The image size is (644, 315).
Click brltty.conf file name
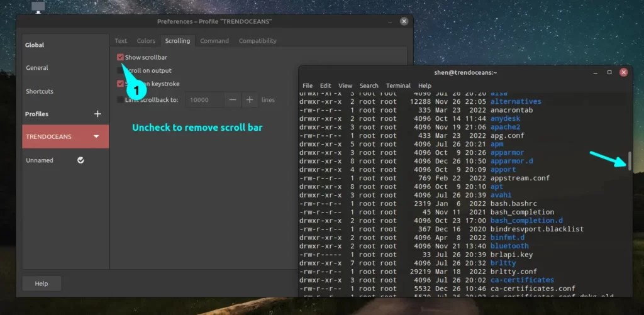click(513, 272)
